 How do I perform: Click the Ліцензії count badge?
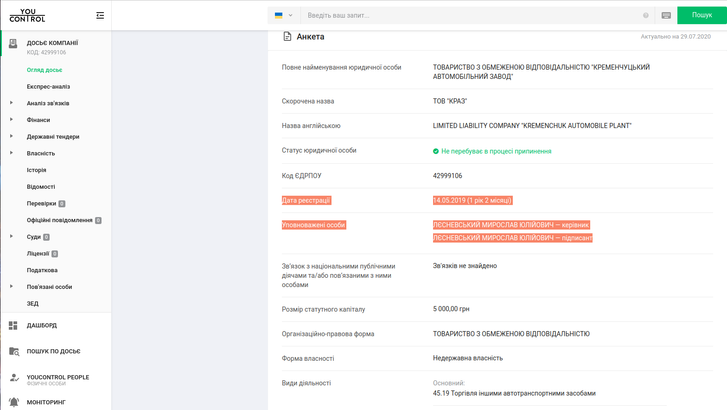click(55, 254)
